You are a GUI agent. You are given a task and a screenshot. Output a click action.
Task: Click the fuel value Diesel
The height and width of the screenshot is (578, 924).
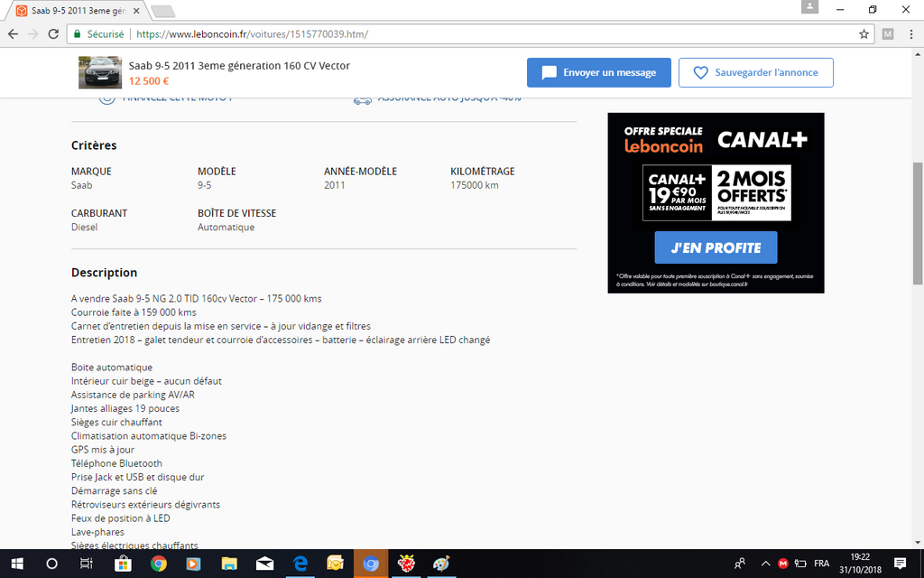point(84,227)
